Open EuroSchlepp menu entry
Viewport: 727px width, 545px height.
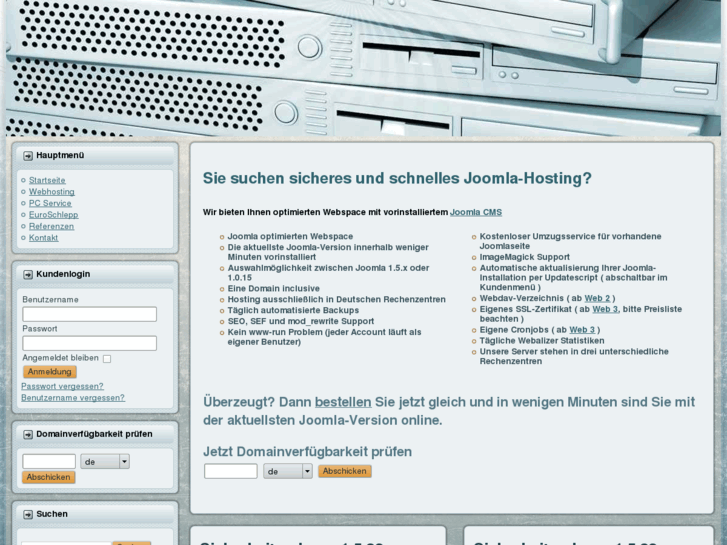(x=53, y=215)
